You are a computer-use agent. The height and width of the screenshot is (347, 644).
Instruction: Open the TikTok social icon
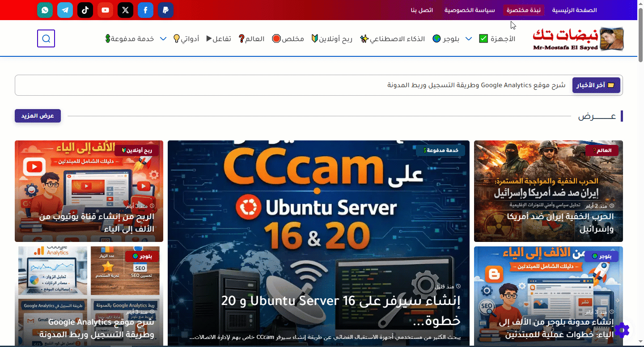[x=85, y=10]
